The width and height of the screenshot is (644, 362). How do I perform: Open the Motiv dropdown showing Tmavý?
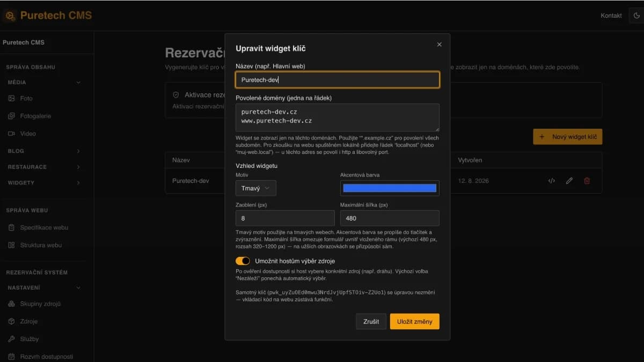(x=256, y=188)
